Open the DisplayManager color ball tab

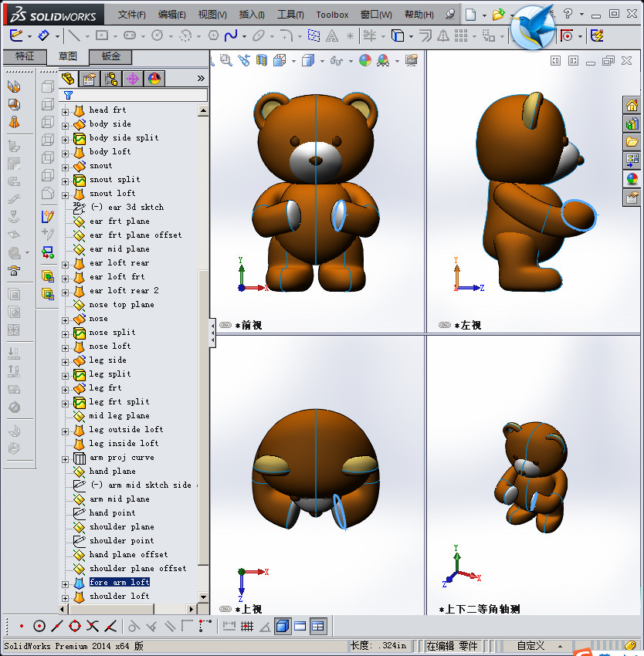154,78
